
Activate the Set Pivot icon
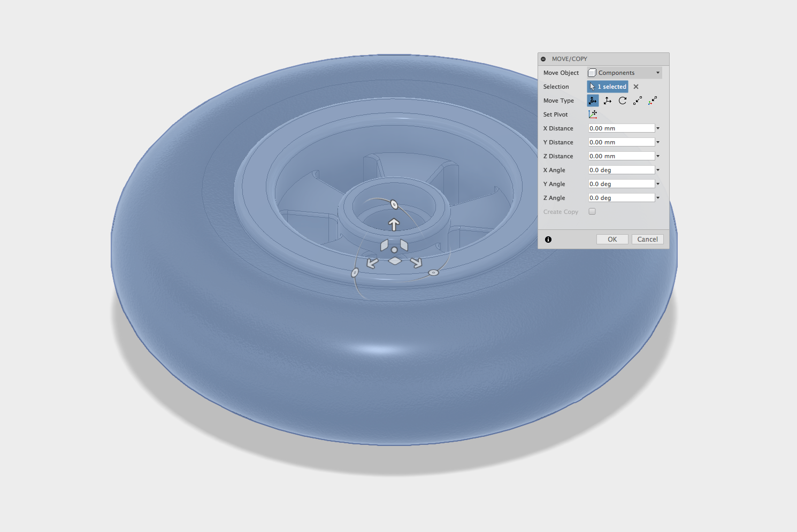(x=593, y=114)
